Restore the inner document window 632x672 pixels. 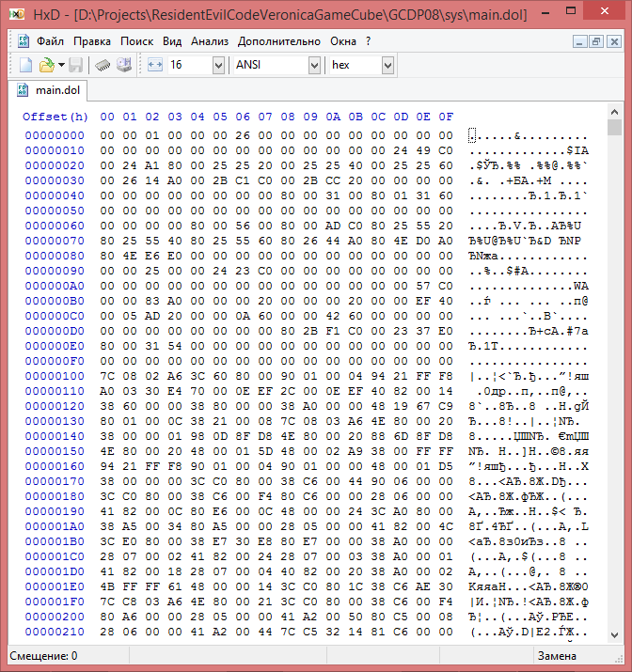(x=596, y=41)
